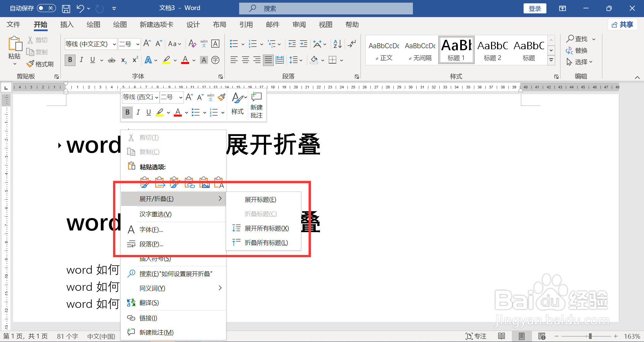This screenshot has width=644, height=342.
Task: Toggle Bold in the ribbon
Action: click(x=70, y=60)
